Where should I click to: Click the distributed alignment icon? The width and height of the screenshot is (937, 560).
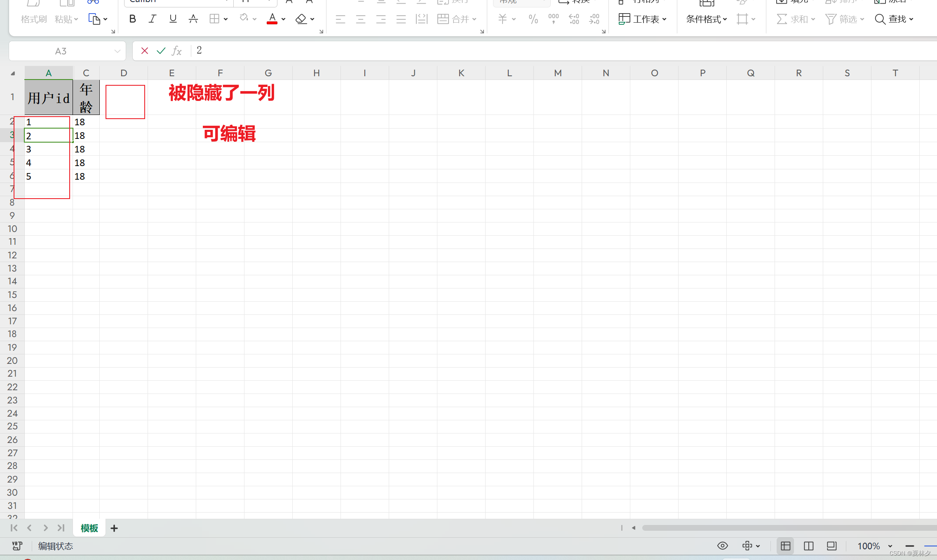pyautogui.click(x=421, y=19)
